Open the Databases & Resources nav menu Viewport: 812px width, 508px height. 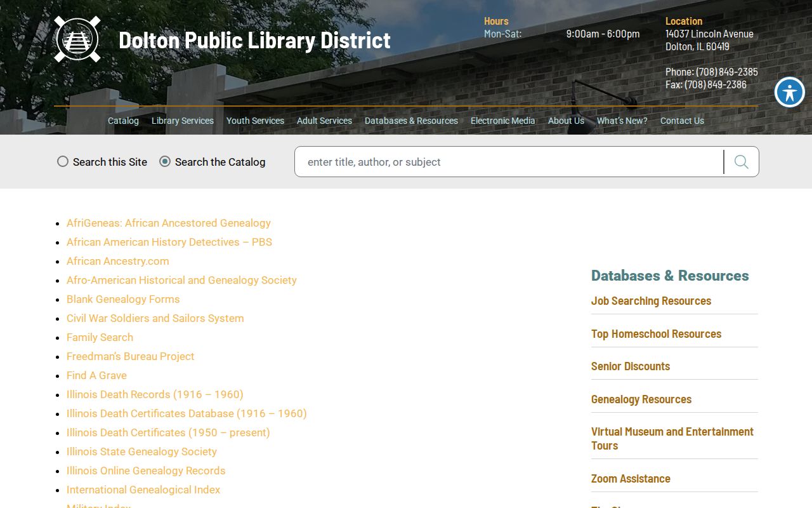coord(411,121)
